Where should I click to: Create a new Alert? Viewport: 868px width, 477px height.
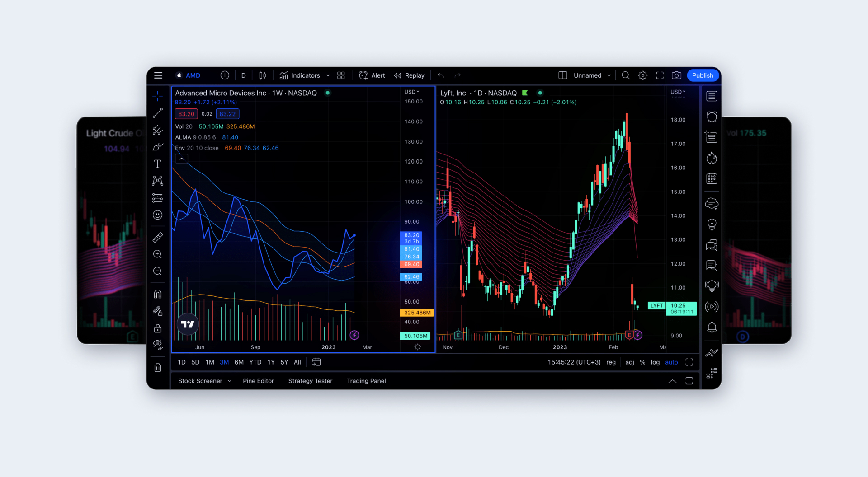[372, 75]
